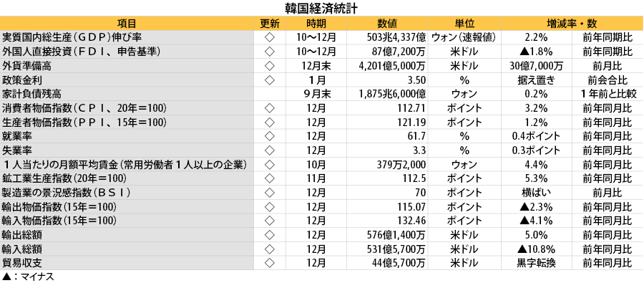
Task: Click the diamond icon in 外貨準備高 row
Action: pos(270,66)
